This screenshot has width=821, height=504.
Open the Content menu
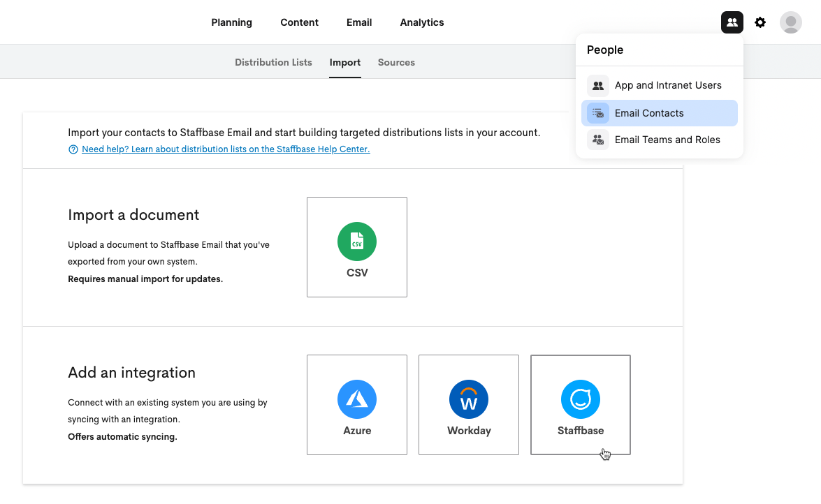pyautogui.click(x=300, y=22)
